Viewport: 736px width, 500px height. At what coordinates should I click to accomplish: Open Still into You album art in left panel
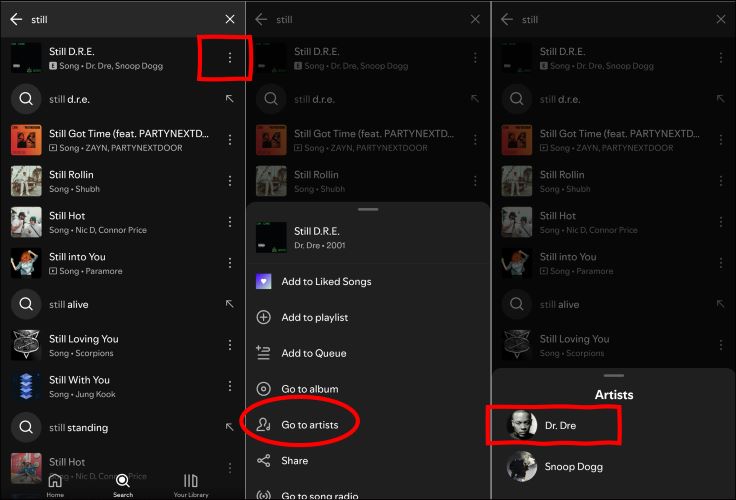[26, 263]
